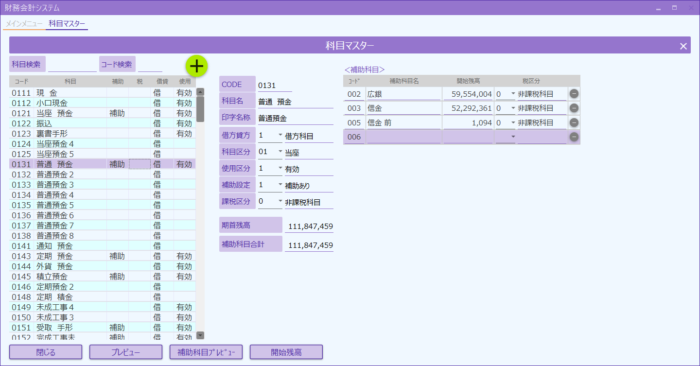The width and height of the screenshot is (700, 366).
Task: Click the CODE field showing 0131
Action: click(274, 85)
